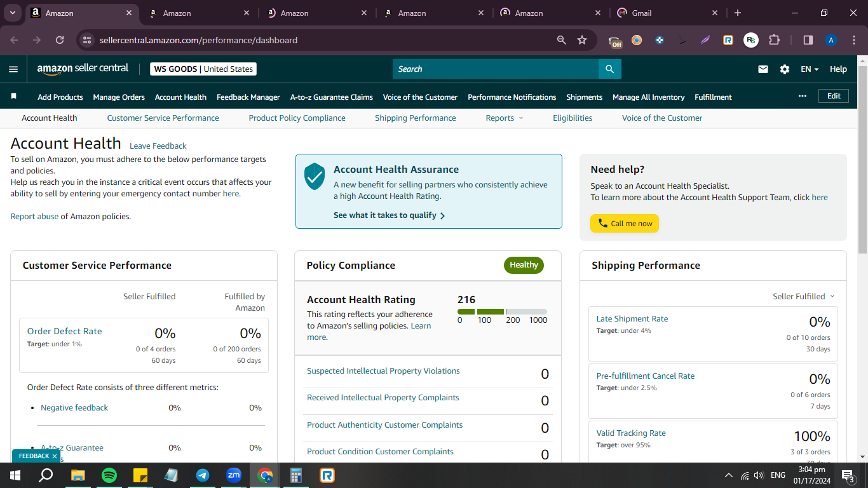Select the Account Health sub-tab
The height and width of the screenshot is (488, 868).
[50, 118]
